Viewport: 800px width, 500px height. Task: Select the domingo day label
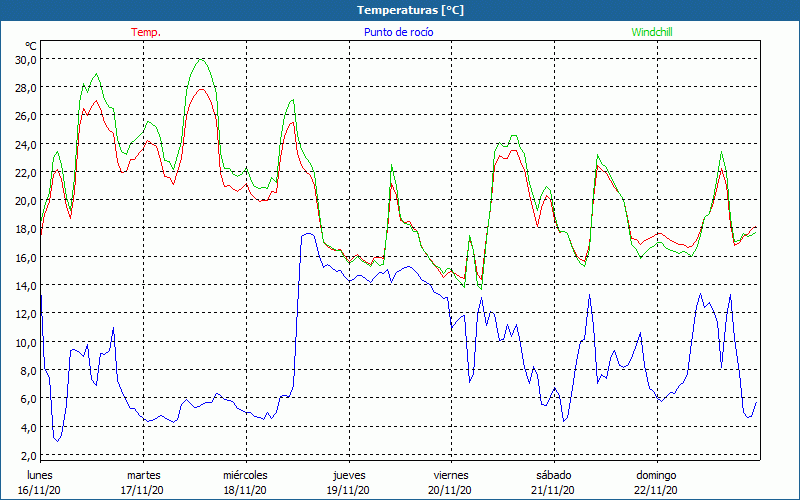[x=656, y=475]
